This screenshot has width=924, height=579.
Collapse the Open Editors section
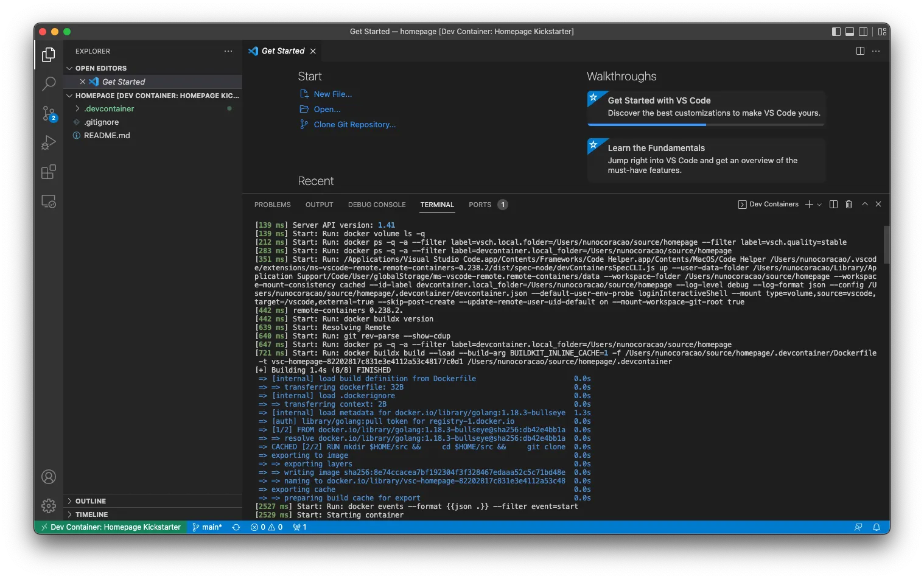pyautogui.click(x=153, y=68)
